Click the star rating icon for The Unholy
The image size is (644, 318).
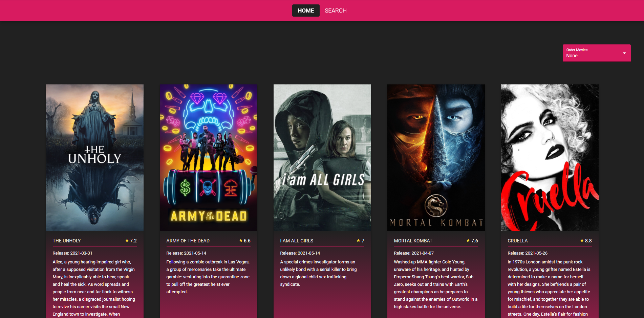point(127,240)
